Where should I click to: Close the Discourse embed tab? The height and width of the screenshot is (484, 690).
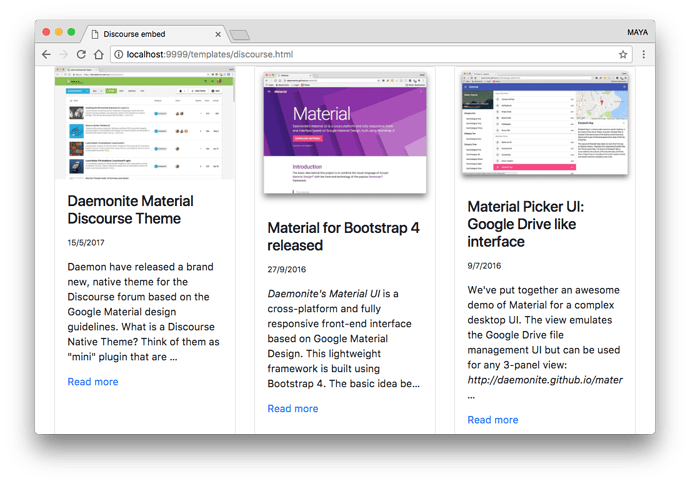(219, 32)
